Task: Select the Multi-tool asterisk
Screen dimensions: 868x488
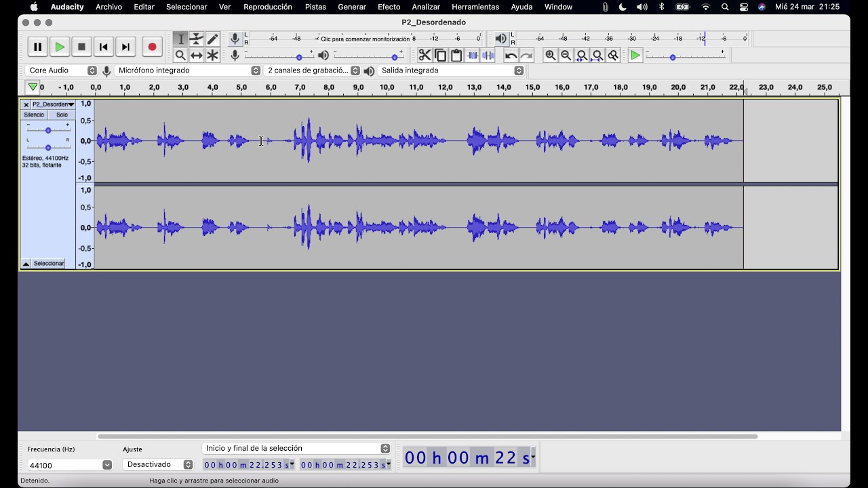Action: (212, 56)
